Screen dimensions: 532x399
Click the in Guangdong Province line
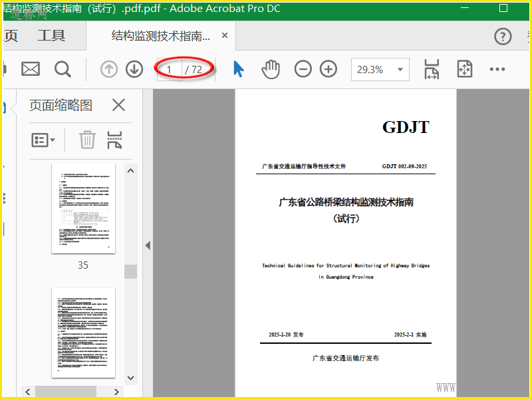coord(346,277)
